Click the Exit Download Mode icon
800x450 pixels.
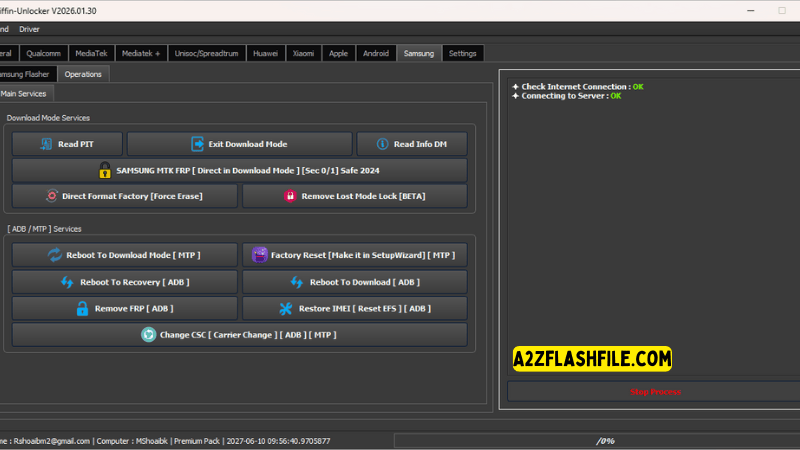coord(198,144)
